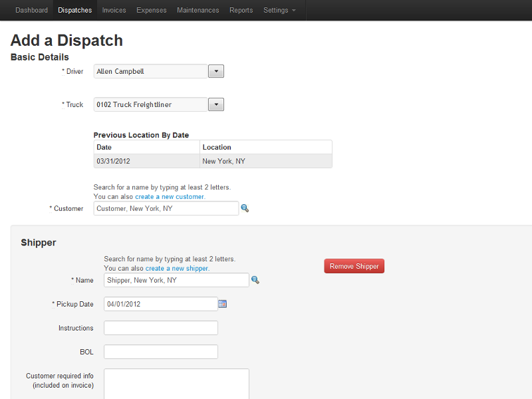Open the Pickup Date calendar picker
The height and width of the screenshot is (399, 532).
tap(223, 304)
